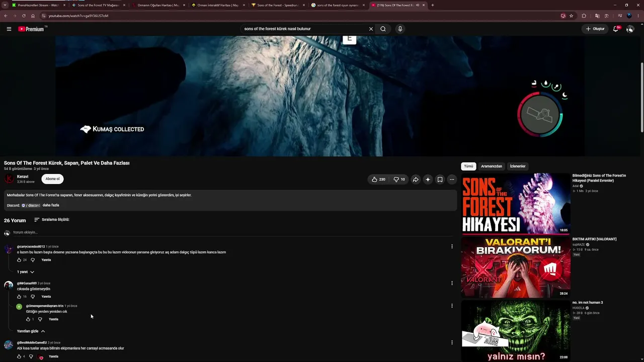The width and height of the screenshot is (644, 362).
Task: Open options menu for @BestMobileGameEU comment
Action: click(x=452, y=342)
